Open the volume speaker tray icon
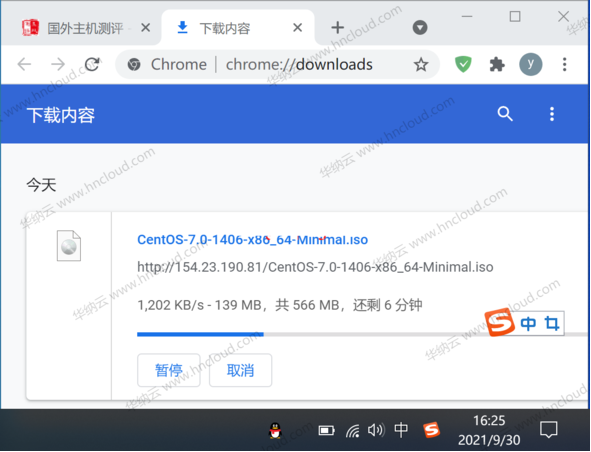The width and height of the screenshot is (591, 452). (x=376, y=430)
